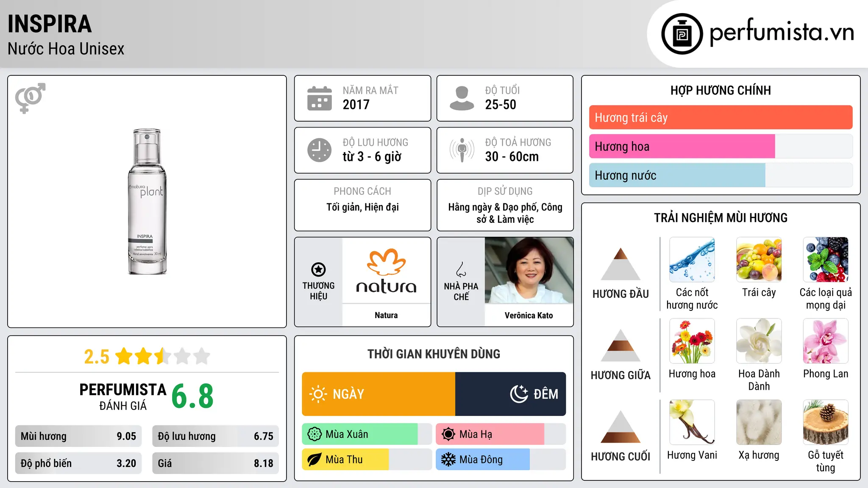Click the clock icon beside Độ lưu hương

(x=320, y=150)
